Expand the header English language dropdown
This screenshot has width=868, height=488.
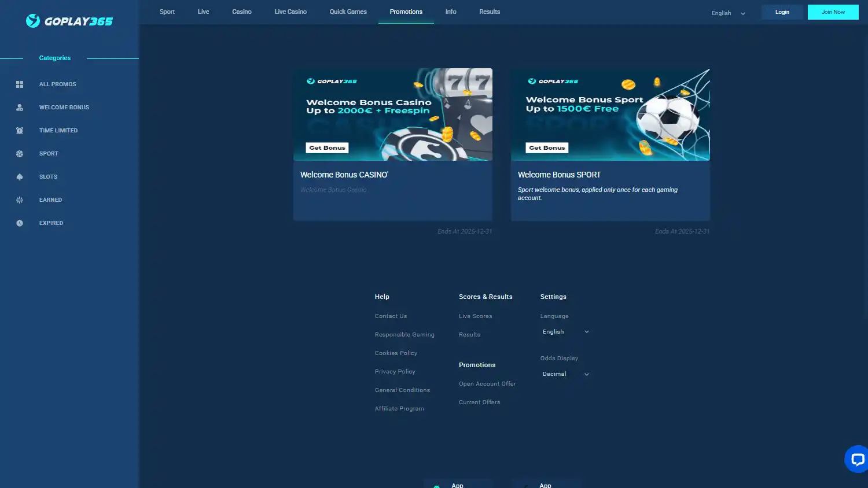tap(729, 13)
